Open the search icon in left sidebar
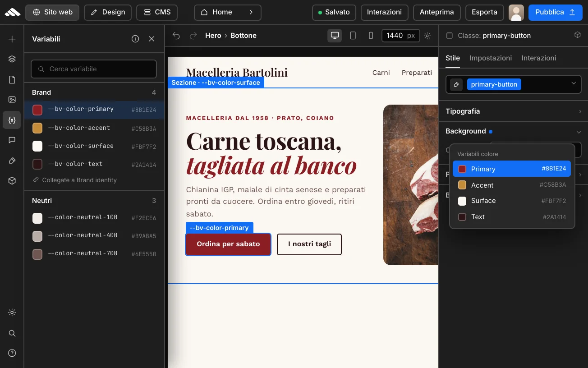This screenshot has height=368, width=588. coord(12,333)
